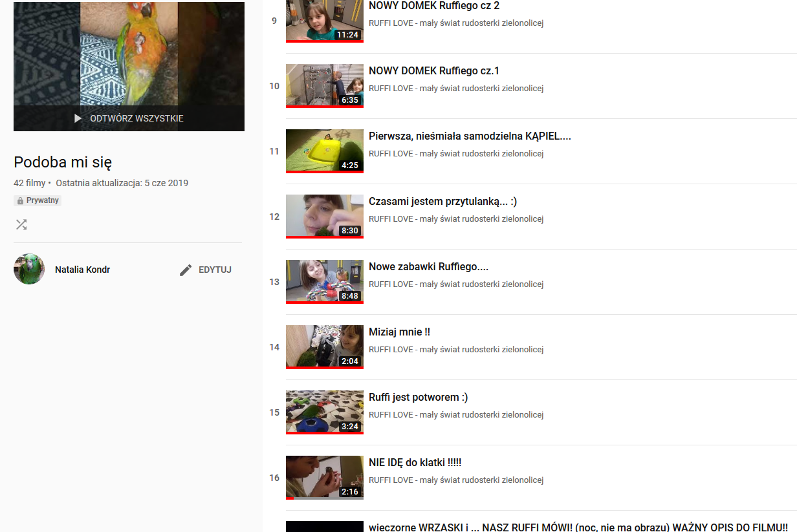Open the Ruffi jest potworem video title
Viewport: 797px width, 532px height.
point(418,398)
